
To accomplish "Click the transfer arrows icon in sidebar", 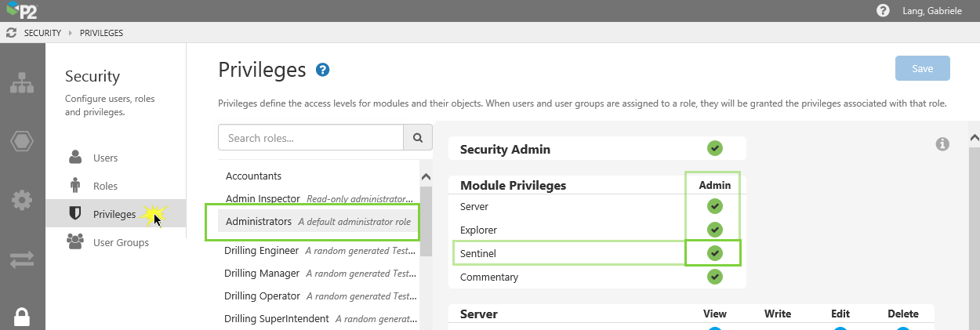I will pyautogui.click(x=21, y=259).
